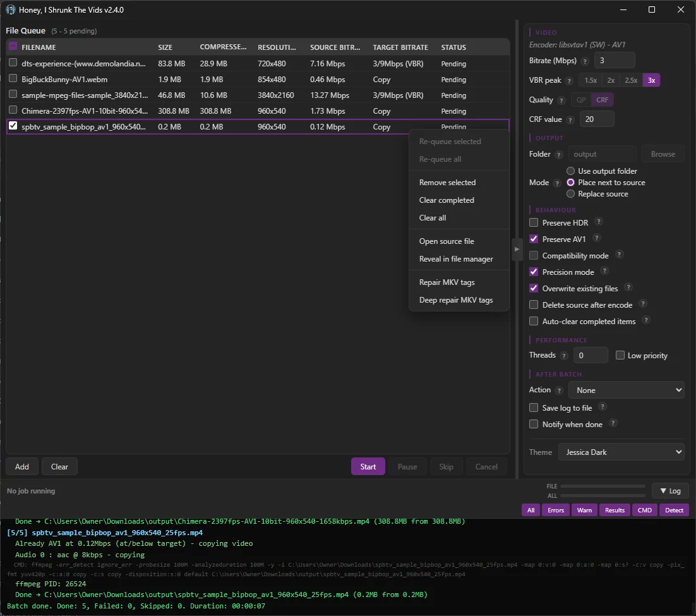Click the help icon beside Precision mode

click(604, 271)
